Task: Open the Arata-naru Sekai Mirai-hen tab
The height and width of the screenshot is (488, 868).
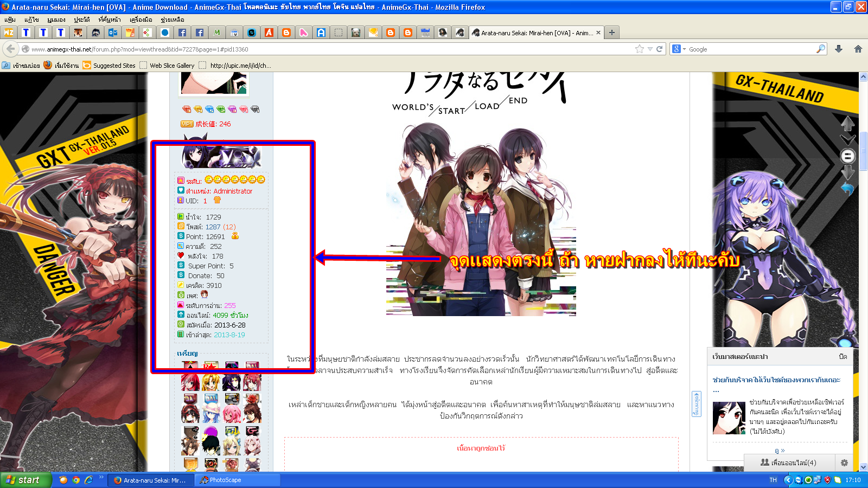Action: point(536,33)
